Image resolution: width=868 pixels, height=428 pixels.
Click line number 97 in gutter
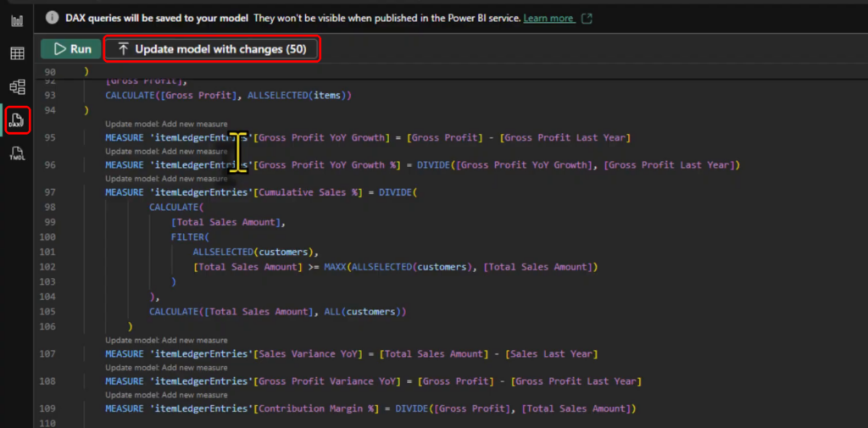tap(50, 192)
